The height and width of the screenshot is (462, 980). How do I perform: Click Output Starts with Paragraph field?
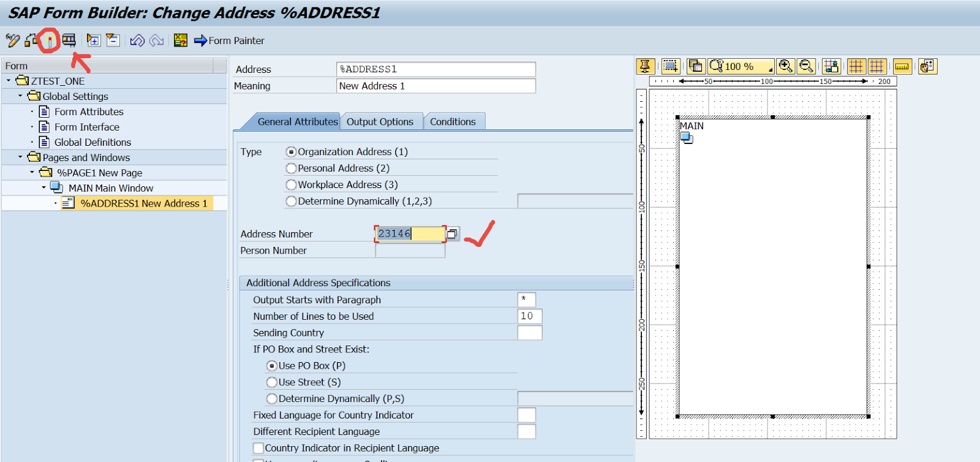526,300
